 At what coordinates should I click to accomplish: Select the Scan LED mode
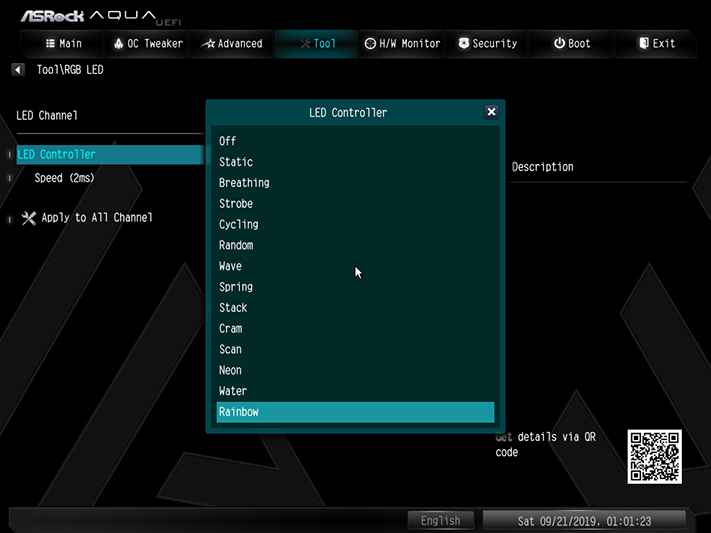pyautogui.click(x=355, y=350)
